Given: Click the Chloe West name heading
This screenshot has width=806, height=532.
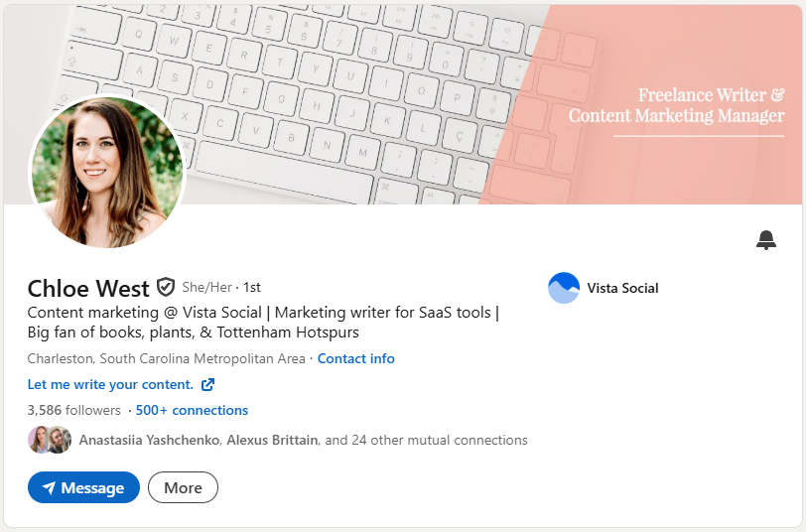Looking at the screenshot, I should [x=87, y=288].
